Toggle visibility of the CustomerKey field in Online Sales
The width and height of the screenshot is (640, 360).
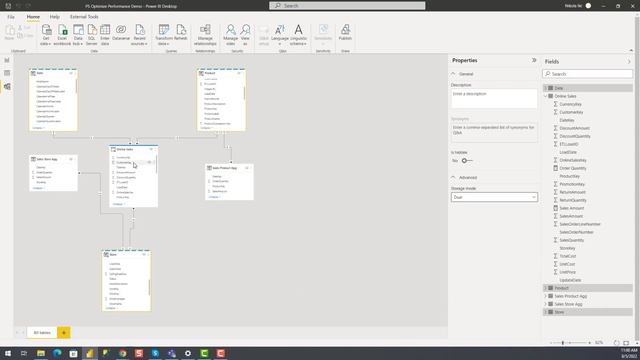(x=149, y=162)
